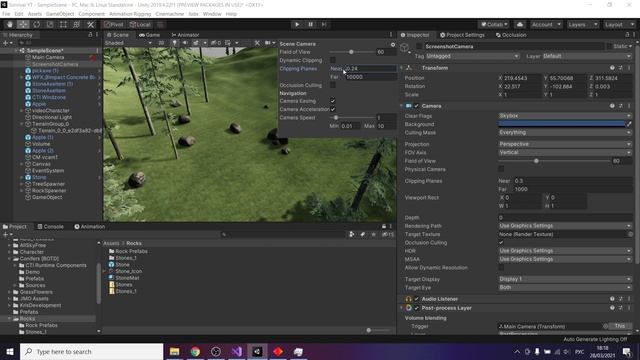The width and height of the screenshot is (640, 360).
Task: Open the Account dropdown
Action: click(546, 24)
